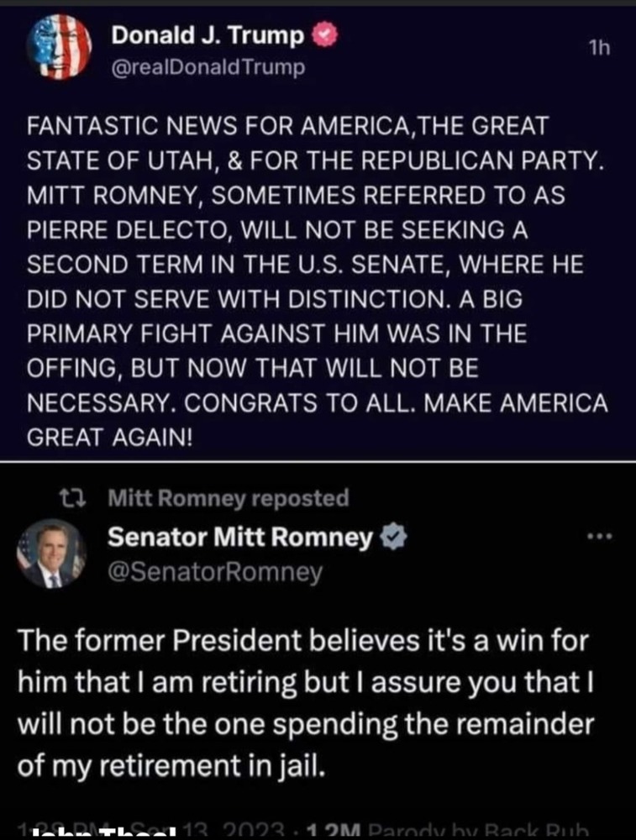Screen dimensions: 636x840
Task: Click the verified badge beside Donald J. Trump
Action: (x=324, y=35)
